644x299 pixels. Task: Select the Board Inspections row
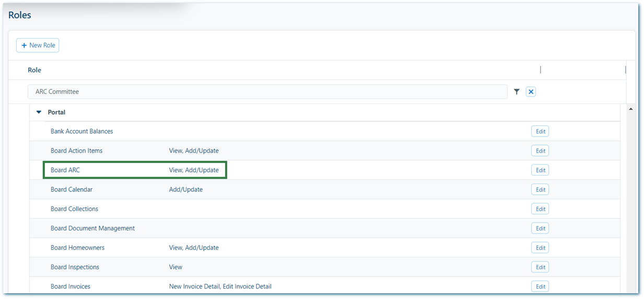pyautogui.click(x=325, y=267)
